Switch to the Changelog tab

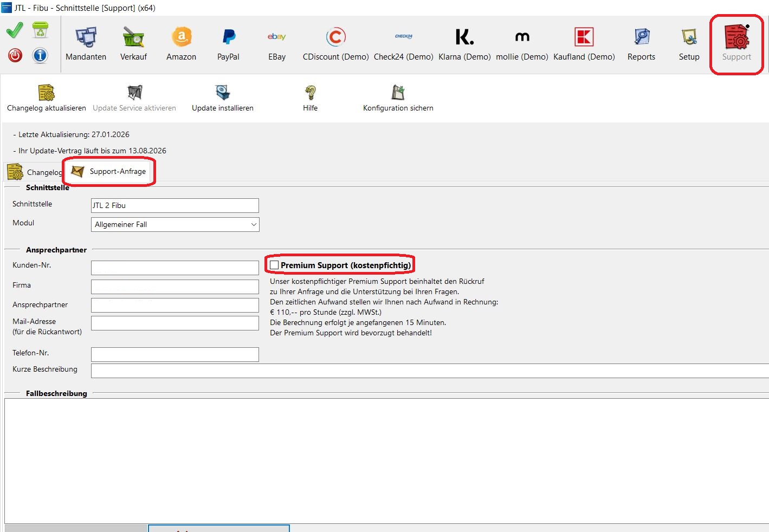34,172
